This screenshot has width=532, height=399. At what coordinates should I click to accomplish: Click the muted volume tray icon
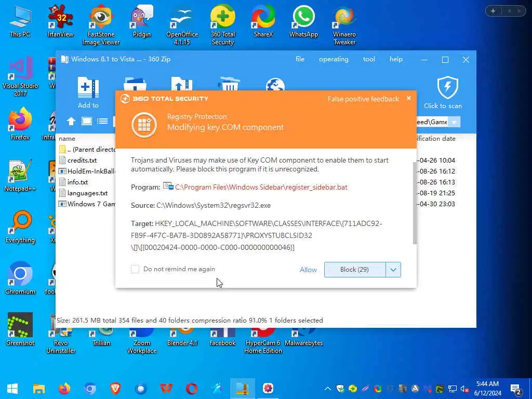(464, 389)
